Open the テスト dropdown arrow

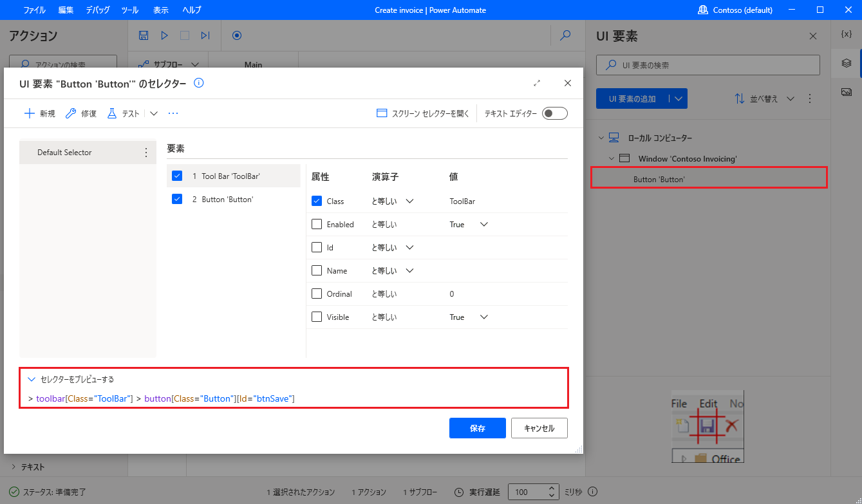[x=153, y=113]
